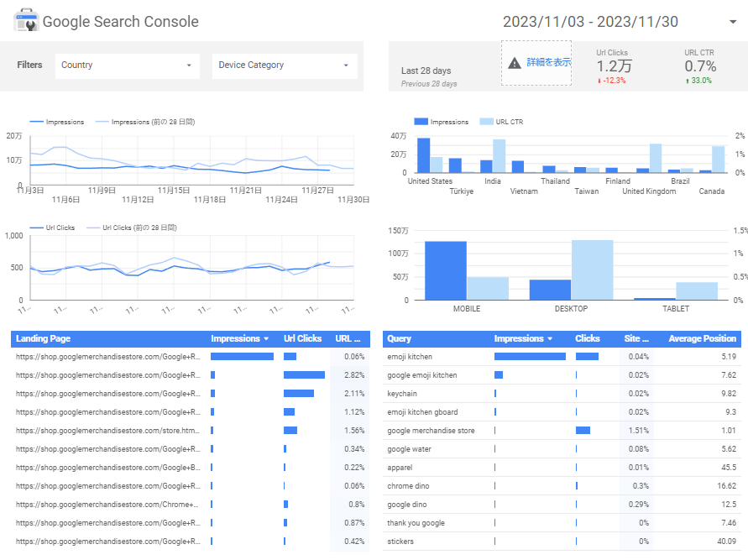Sort the query table by Clicks header

(x=588, y=338)
